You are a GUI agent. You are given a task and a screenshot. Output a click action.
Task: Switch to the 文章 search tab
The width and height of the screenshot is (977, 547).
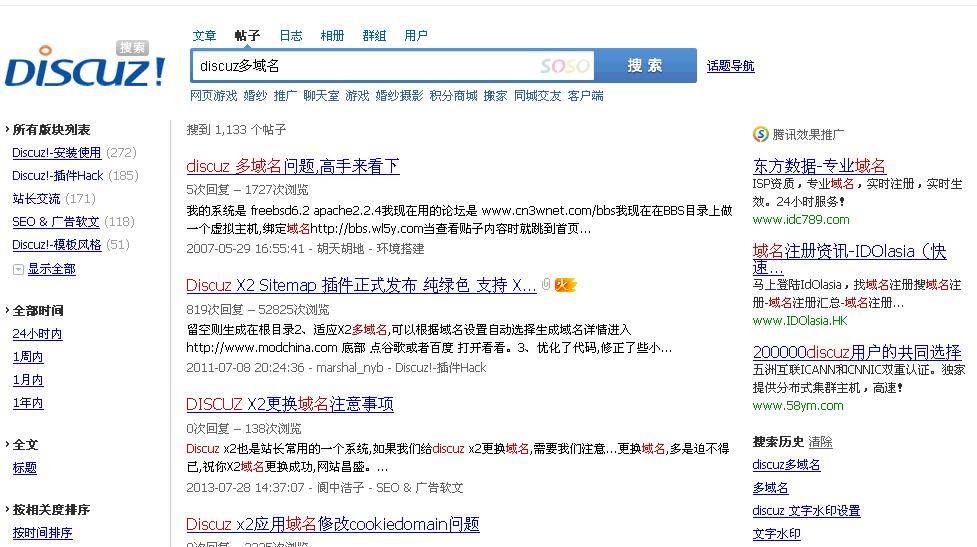pos(204,36)
